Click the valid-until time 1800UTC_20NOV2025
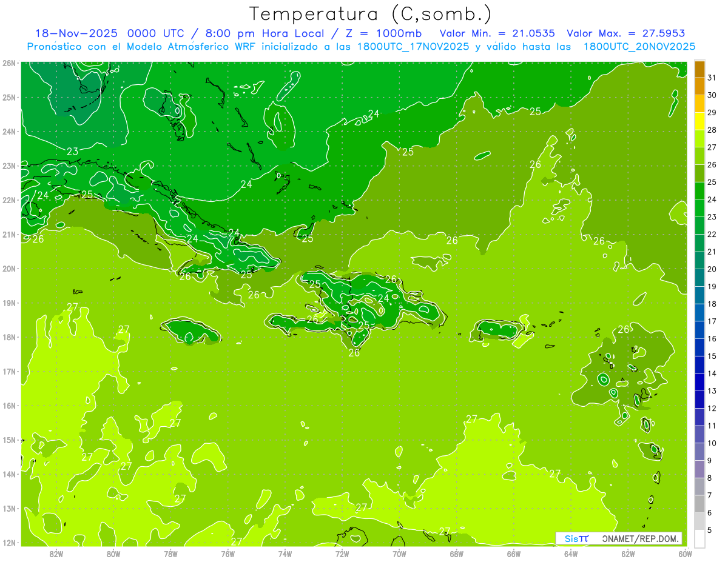The width and height of the screenshot is (728, 562). pos(639,47)
